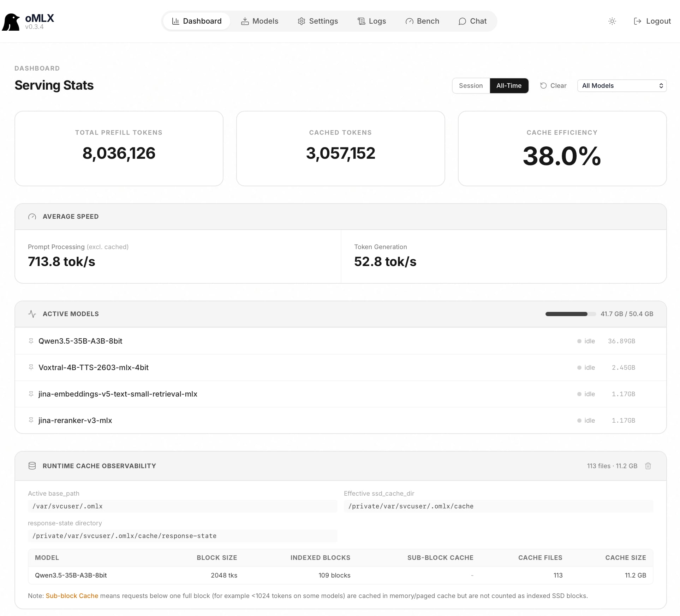Click the Active Models pulse icon
This screenshot has height=616, width=680.
pyautogui.click(x=32, y=314)
